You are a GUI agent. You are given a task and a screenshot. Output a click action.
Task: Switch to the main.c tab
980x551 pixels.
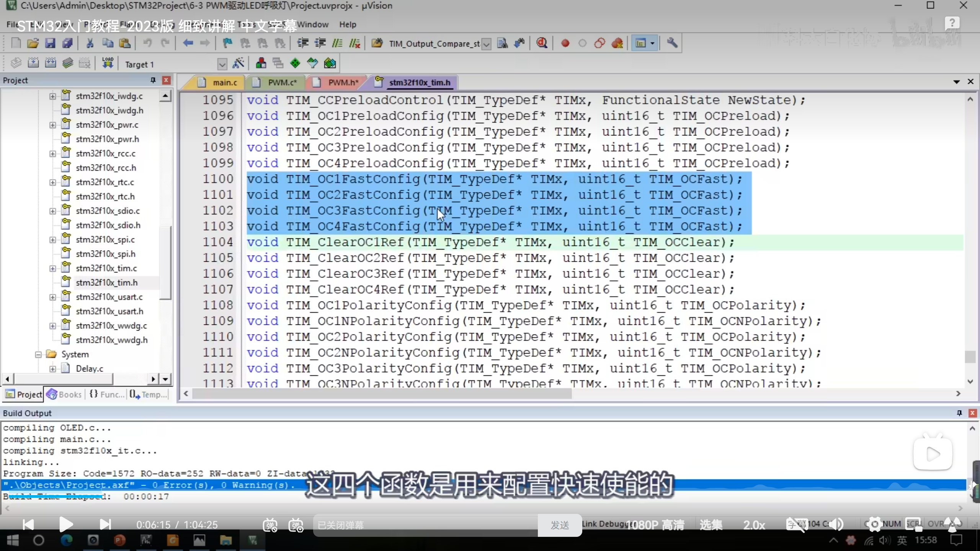click(x=224, y=82)
